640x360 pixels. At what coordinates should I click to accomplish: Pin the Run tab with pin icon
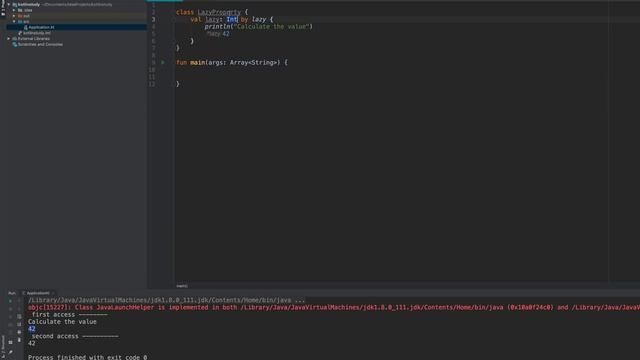(10, 352)
